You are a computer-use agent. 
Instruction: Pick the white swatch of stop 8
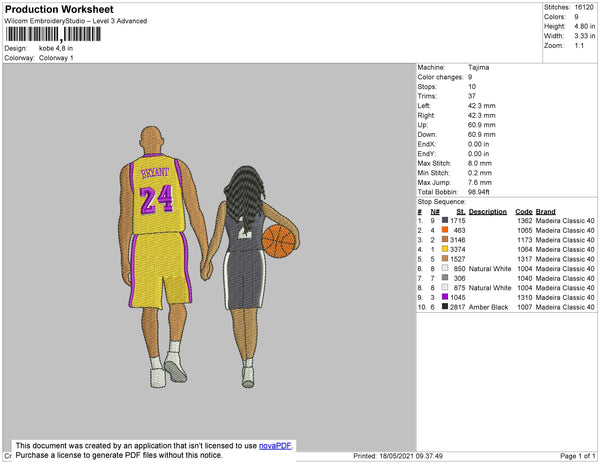445,287
